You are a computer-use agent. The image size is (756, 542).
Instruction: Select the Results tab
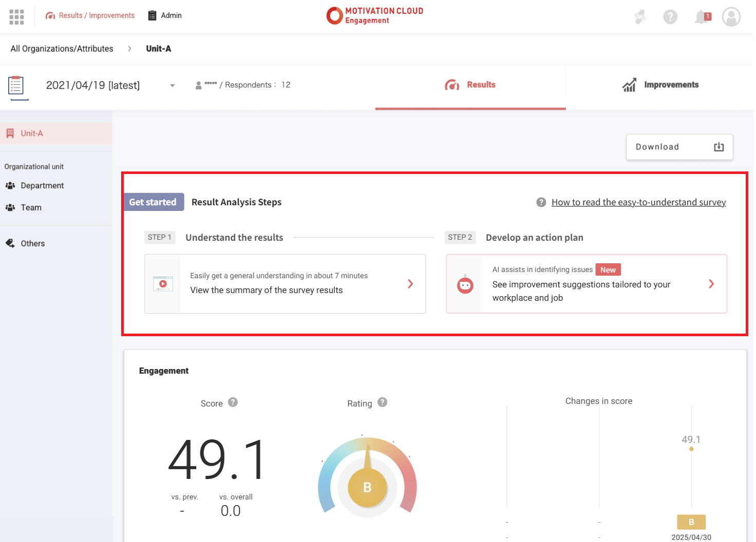point(470,85)
